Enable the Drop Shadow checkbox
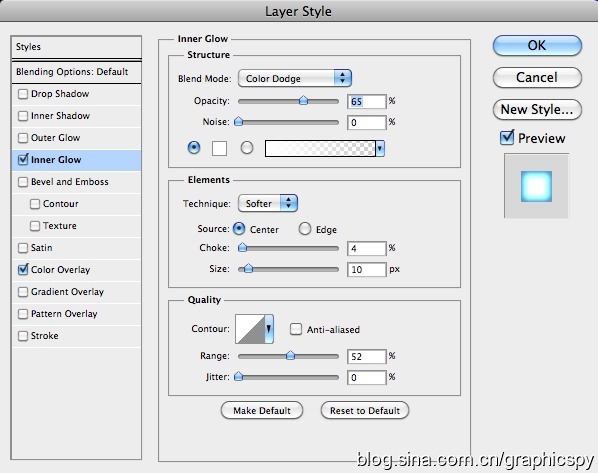Viewport: 598px width, 473px height. pos(23,94)
